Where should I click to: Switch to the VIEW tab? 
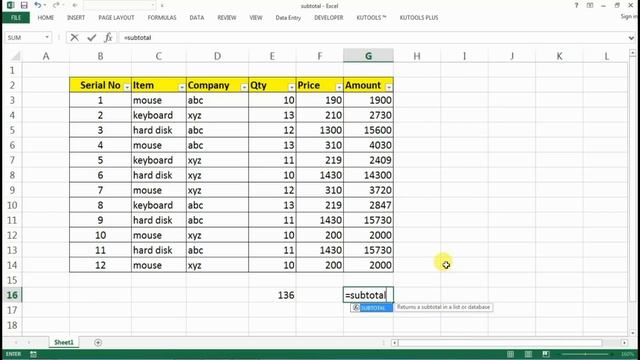pos(256,18)
